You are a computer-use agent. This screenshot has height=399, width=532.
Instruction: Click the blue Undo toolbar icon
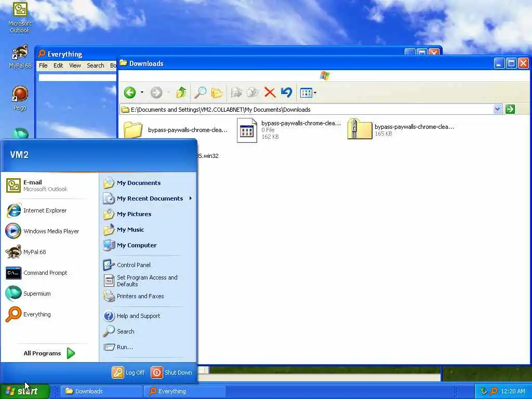[x=286, y=92]
